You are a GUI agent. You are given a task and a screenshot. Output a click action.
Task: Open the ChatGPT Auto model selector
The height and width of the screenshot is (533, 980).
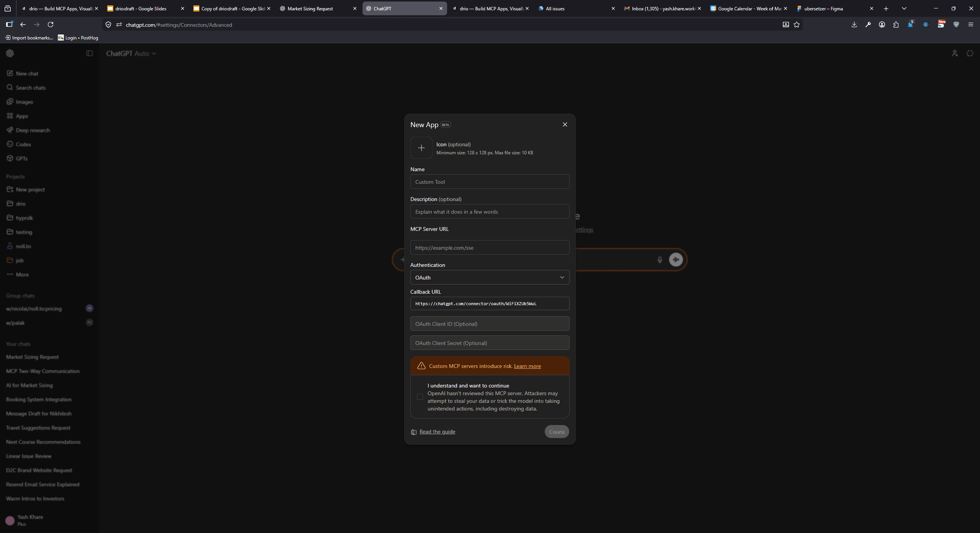132,53
